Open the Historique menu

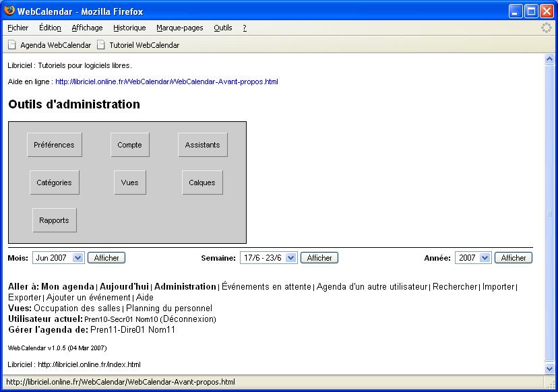click(129, 28)
